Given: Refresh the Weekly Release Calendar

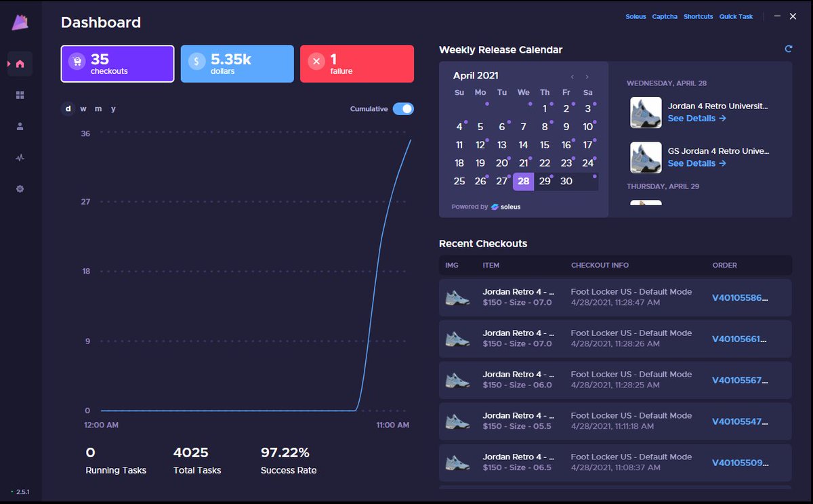Looking at the screenshot, I should click(x=788, y=49).
